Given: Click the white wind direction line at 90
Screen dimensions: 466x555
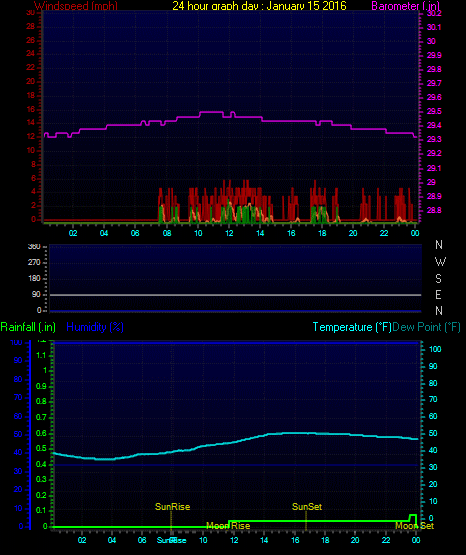Looking at the screenshot, I should click(235, 295).
